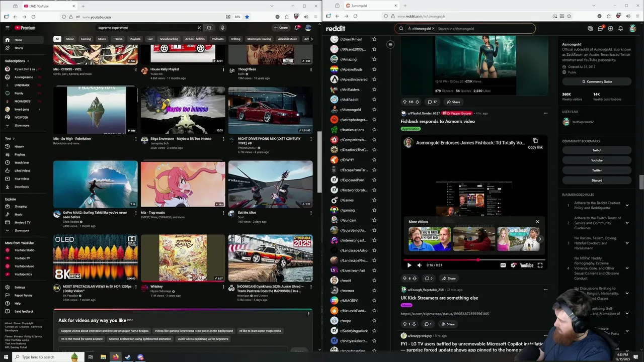Open the Community Guide button

click(597, 81)
